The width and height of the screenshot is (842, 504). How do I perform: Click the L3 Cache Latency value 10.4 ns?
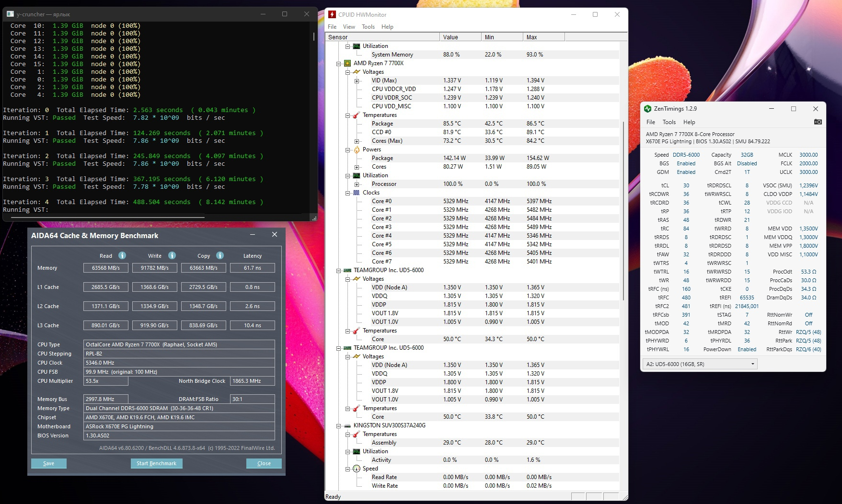pyautogui.click(x=253, y=325)
